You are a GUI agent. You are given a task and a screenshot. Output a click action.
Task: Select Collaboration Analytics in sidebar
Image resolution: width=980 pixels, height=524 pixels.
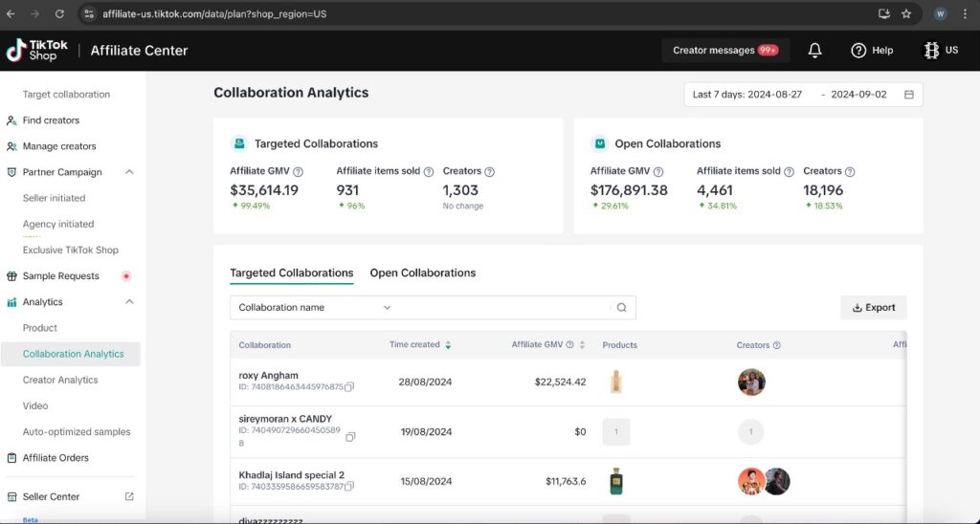click(73, 354)
